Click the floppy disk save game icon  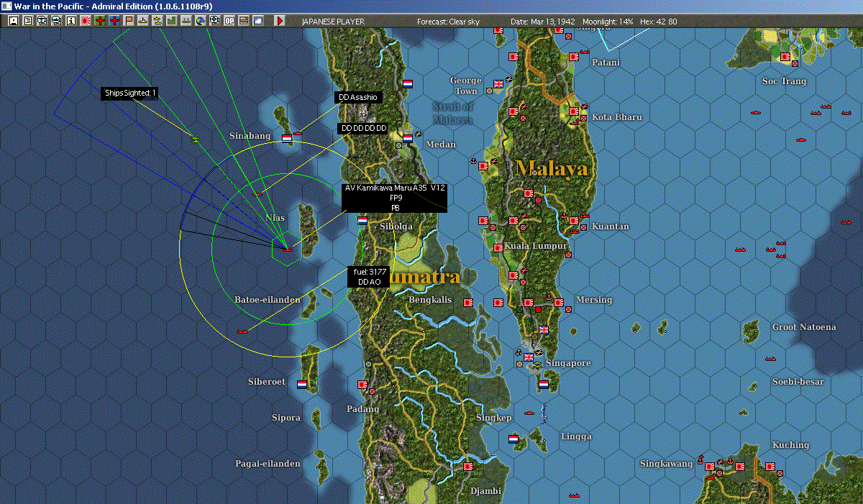(14, 21)
